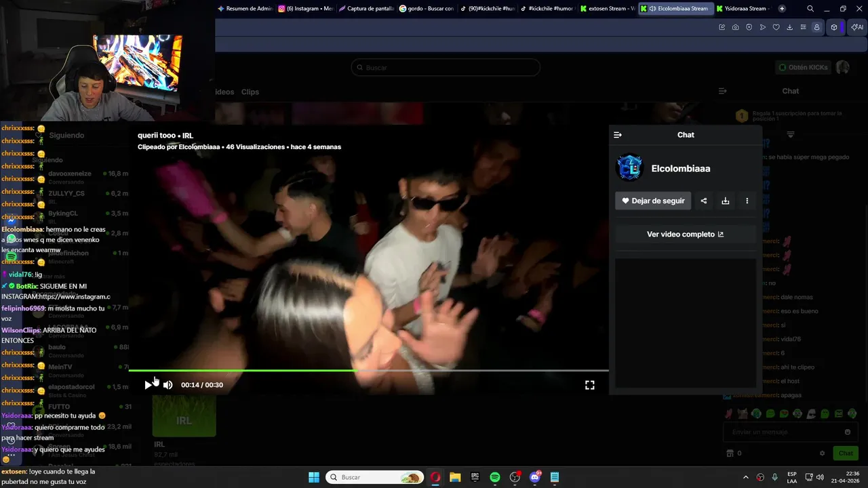Click the Opera edit page icon
Screen dimensions: 868x488
pyautogui.click(x=722, y=27)
